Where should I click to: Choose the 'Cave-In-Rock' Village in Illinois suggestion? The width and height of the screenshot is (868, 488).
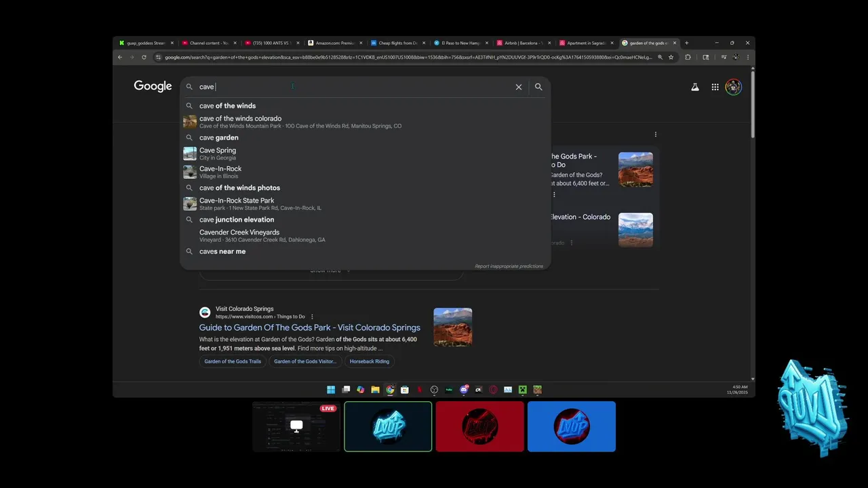(x=365, y=172)
